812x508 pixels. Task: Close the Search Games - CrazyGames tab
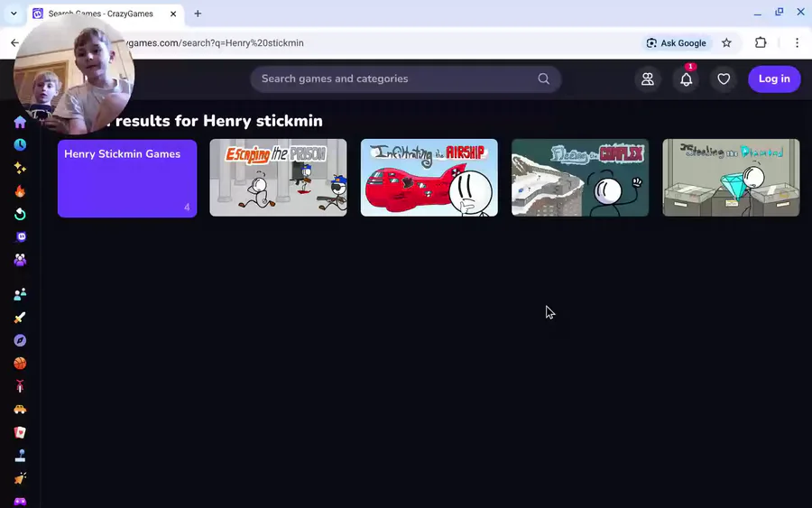coord(173,14)
